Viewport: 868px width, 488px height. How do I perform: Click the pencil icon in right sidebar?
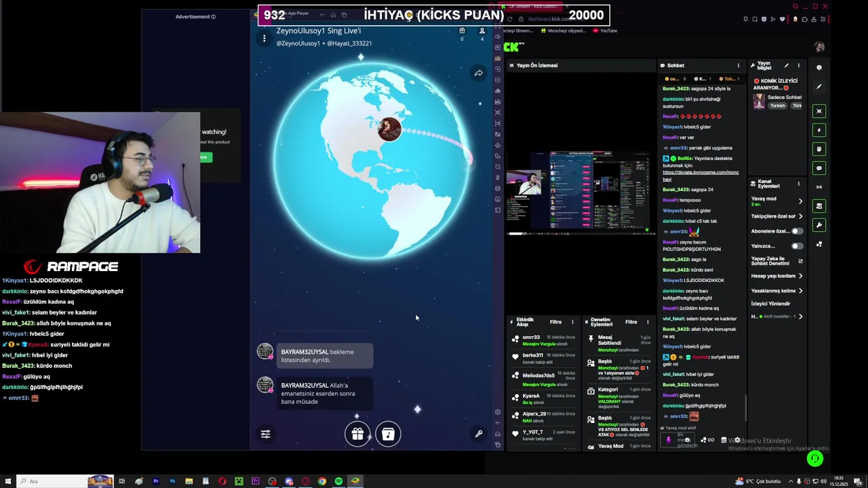click(819, 87)
